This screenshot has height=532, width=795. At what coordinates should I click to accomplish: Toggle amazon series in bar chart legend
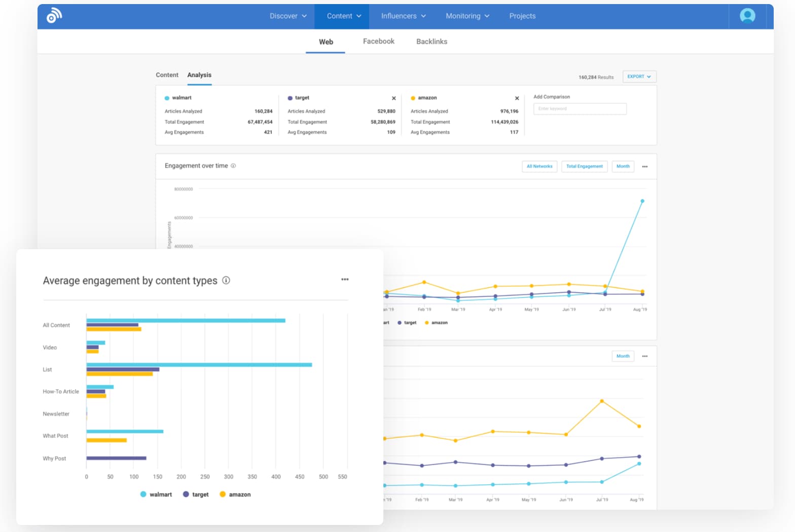pos(235,495)
